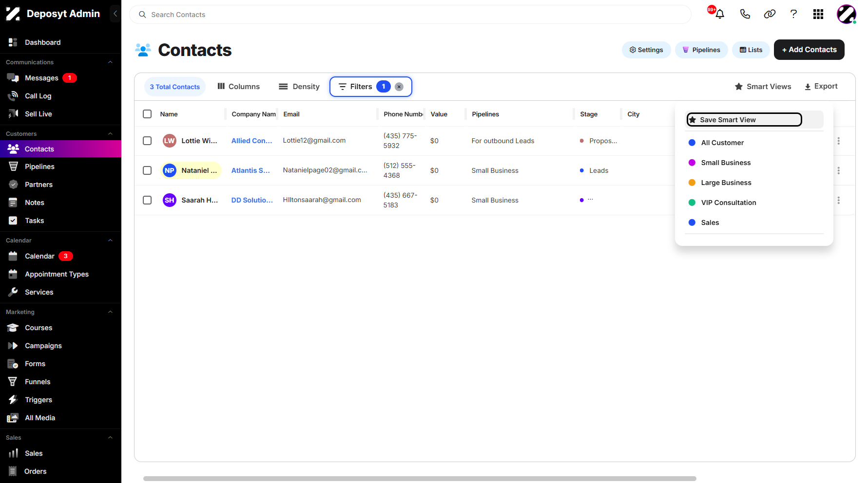
Task: Click the LW avatar for Lottie
Action: [169, 141]
